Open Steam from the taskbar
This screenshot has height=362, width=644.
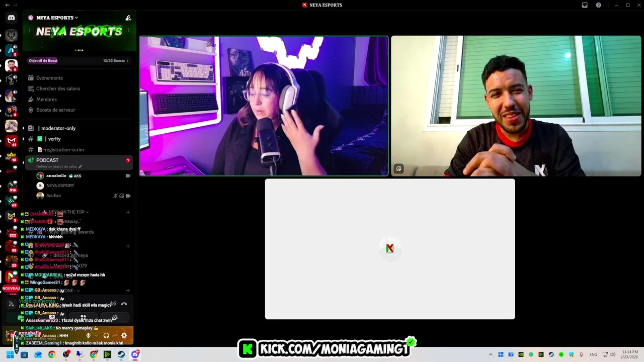(x=121, y=354)
